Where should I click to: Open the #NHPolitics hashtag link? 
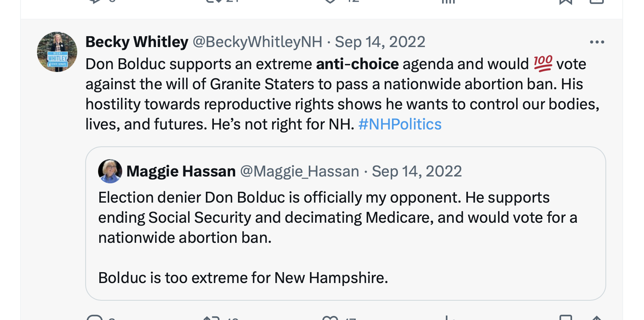pyautogui.click(x=400, y=125)
